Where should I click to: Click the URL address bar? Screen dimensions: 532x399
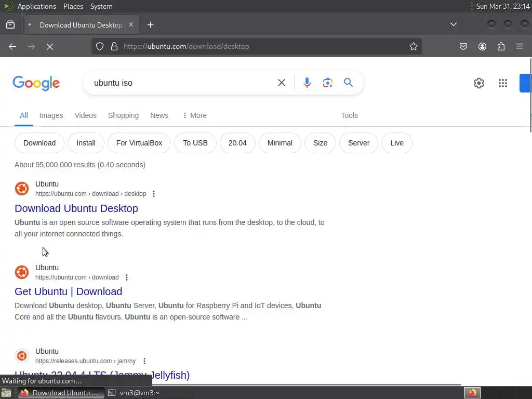click(257, 46)
